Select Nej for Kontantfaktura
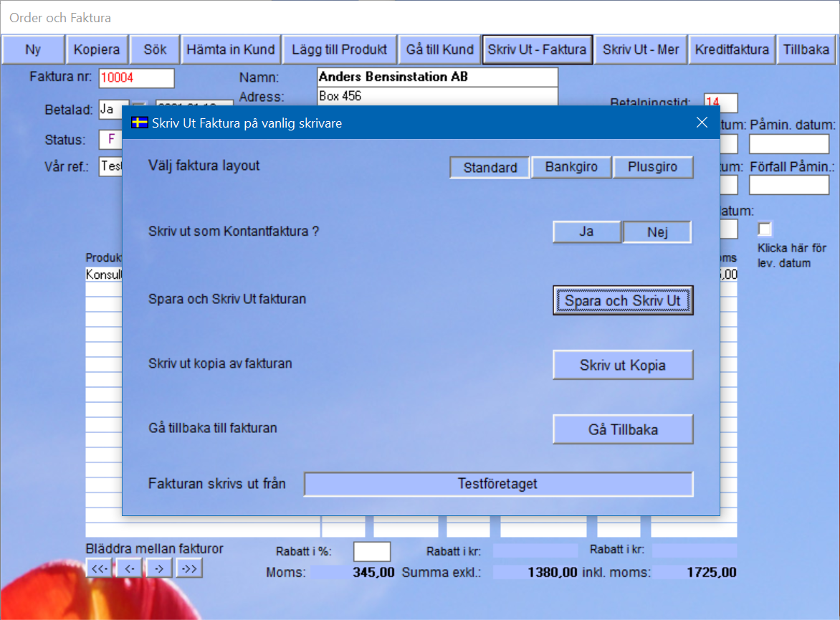 click(x=657, y=232)
